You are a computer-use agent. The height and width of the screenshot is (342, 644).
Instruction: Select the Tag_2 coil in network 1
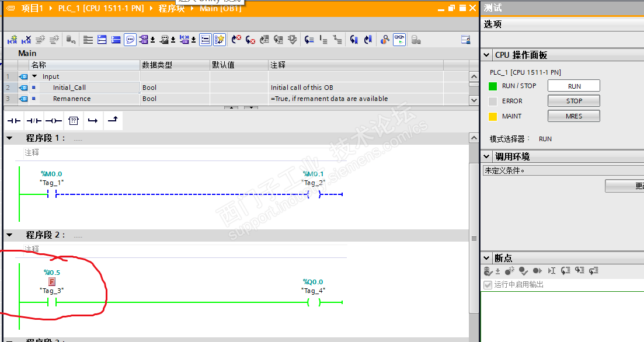coord(314,194)
